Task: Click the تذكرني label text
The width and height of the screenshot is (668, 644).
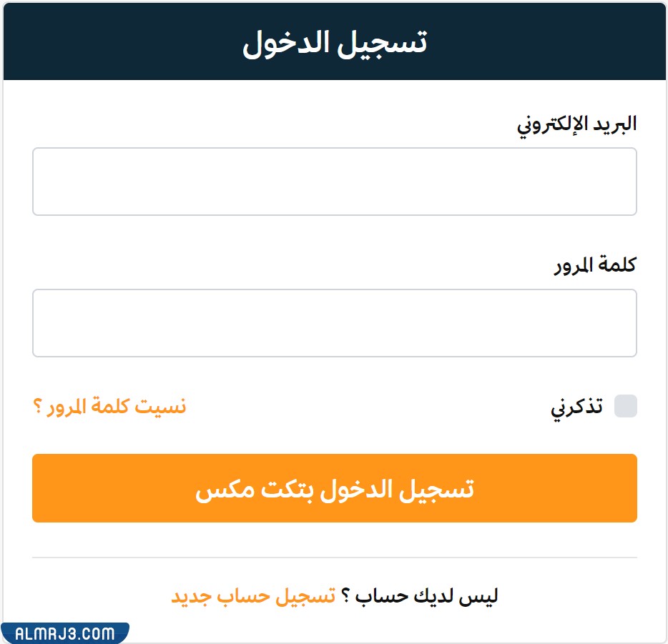Action: click(x=576, y=405)
